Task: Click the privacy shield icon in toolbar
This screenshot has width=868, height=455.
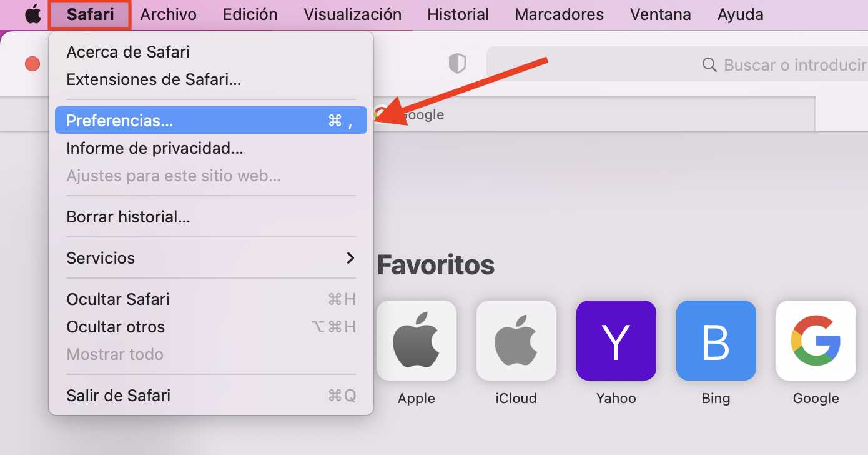Action: pyautogui.click(x=458, y=63)
